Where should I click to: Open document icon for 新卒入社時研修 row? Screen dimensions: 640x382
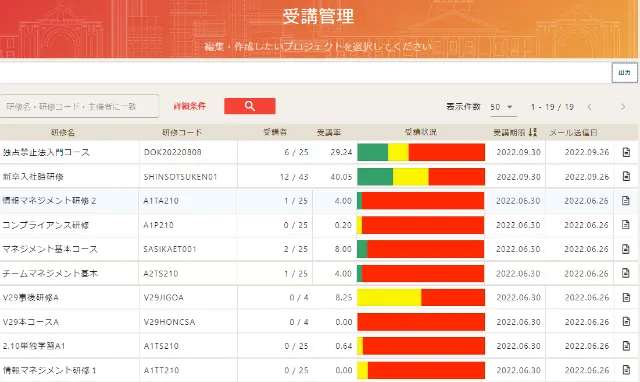pyautogui.click(x=626, y=176)
